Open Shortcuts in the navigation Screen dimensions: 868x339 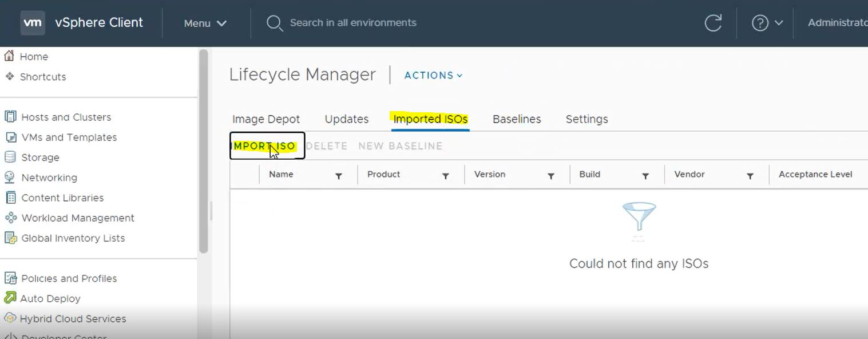(43, 77)
